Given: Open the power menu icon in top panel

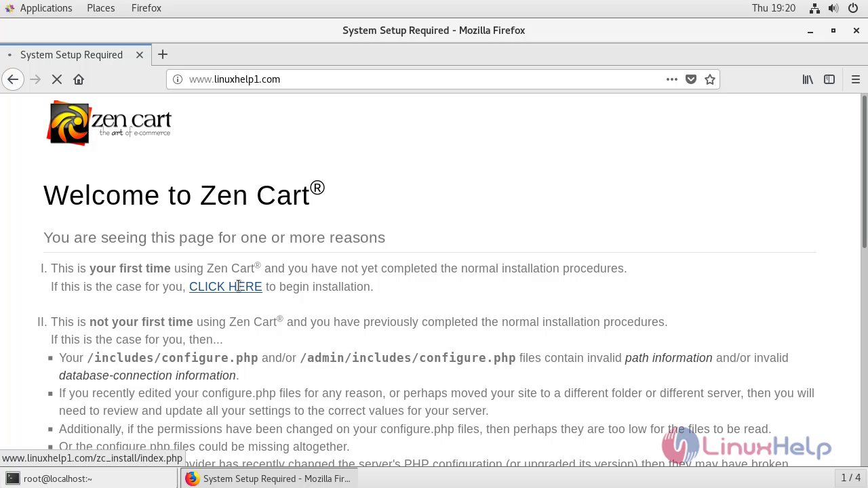Looking at the screenshot, I should tap(853, 8).
